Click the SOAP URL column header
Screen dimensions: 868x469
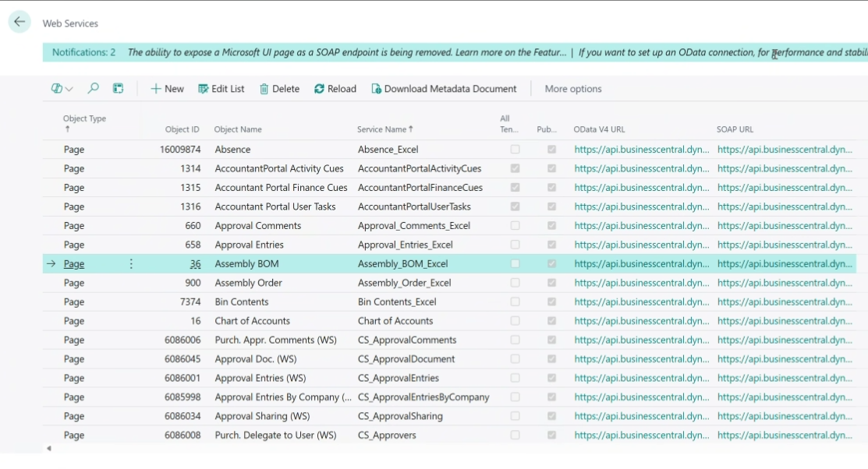coord(735,129)
